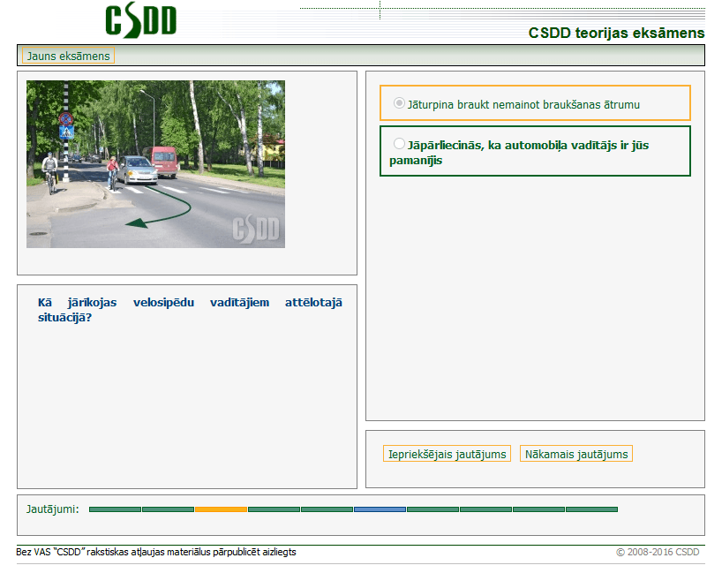Jump to question 9 in progress bar
Image resolution: width=722 pixels, height=588 pixels.
click(538, 509)
